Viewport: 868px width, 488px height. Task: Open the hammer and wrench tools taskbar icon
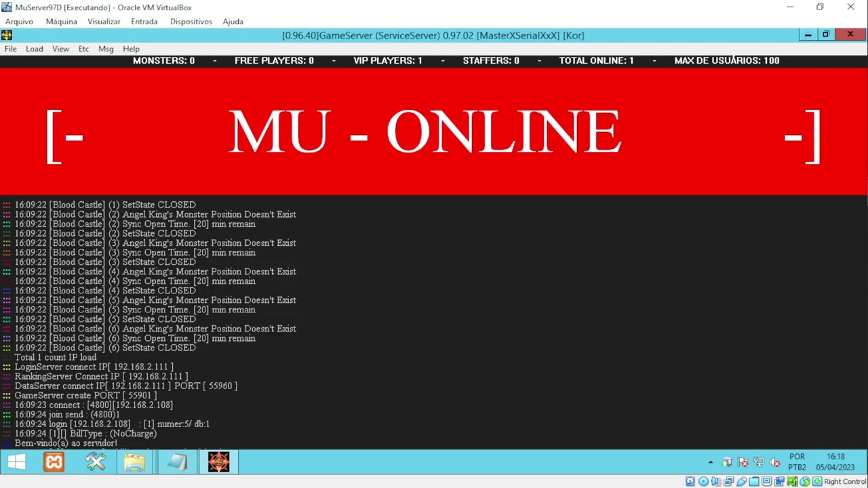tap(95, 462)
